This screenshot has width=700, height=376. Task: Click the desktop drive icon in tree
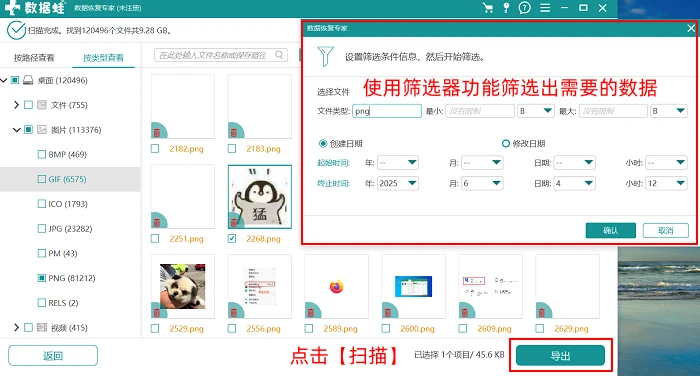pos(28,80)
